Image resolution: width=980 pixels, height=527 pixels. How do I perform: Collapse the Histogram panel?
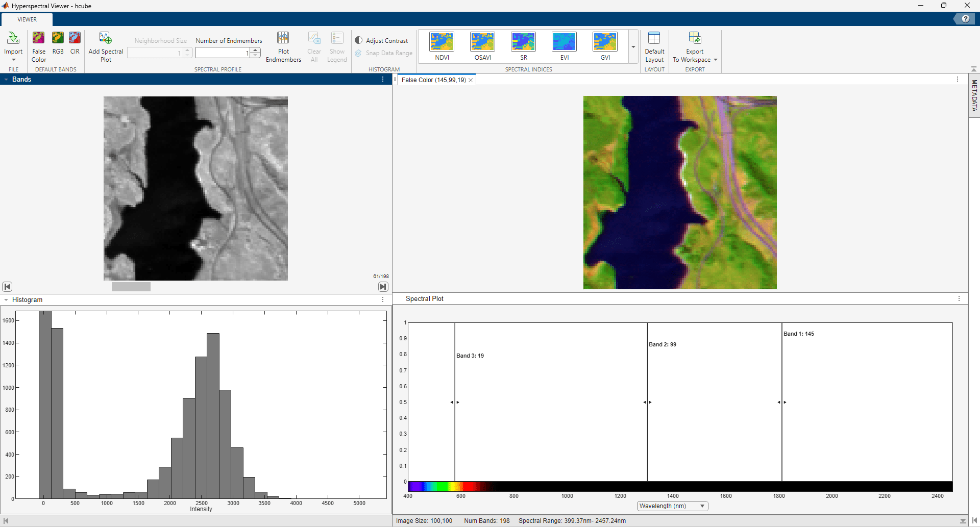tap(6, 300)
